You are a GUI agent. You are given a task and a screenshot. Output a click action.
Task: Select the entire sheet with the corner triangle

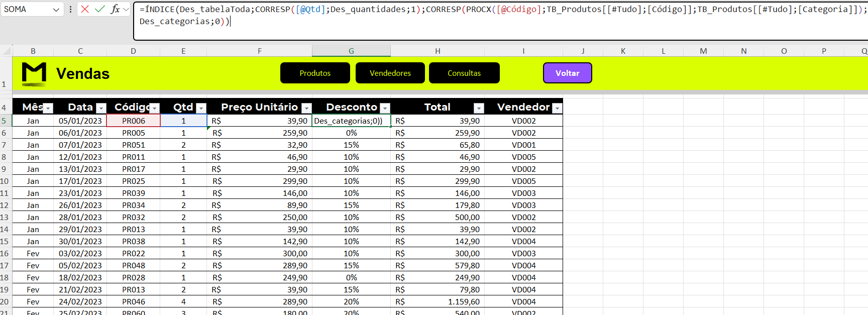(x=7, y=51)
